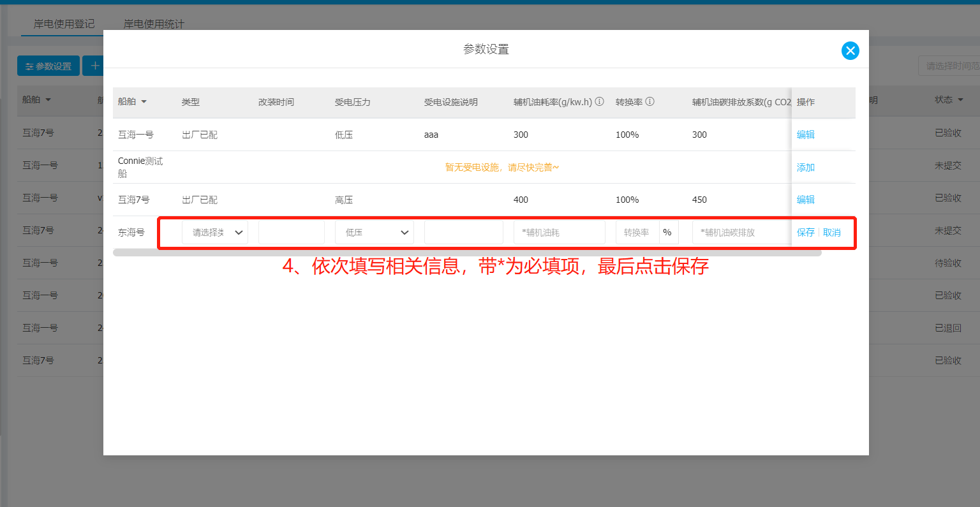Switch to 岸电使用统计 tab
Viewport: 980px width, 507px height.
[x=154, y=24]
